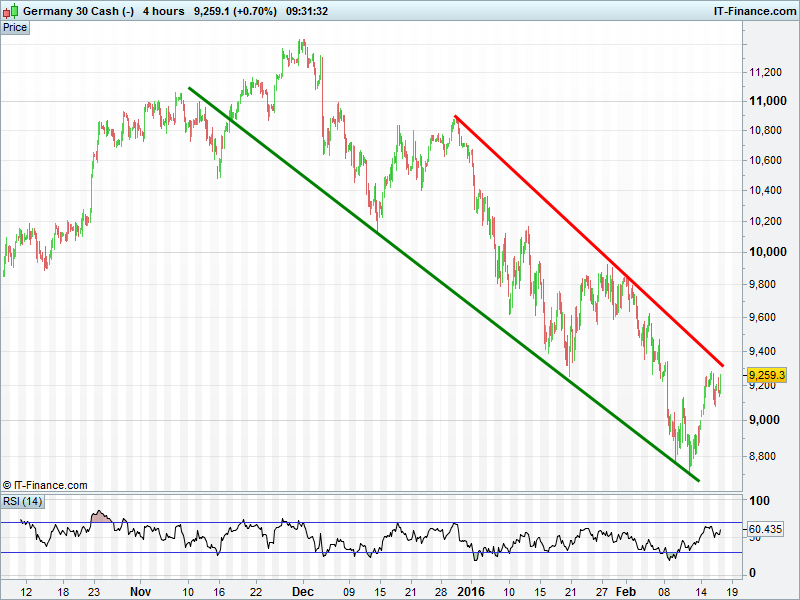800x600 pixels.
Task: Click the 9,800 price axis label
Action: (x=762, y=284)
